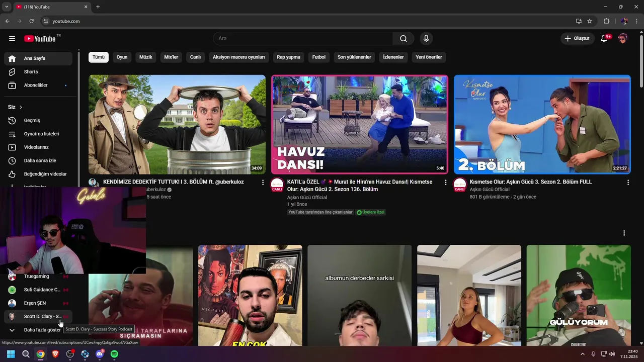Click the Oluştur create button

click(577, 39)
